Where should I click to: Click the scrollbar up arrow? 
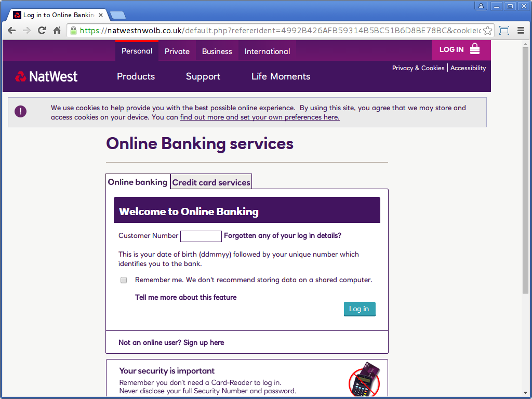[x=525, y=44]
